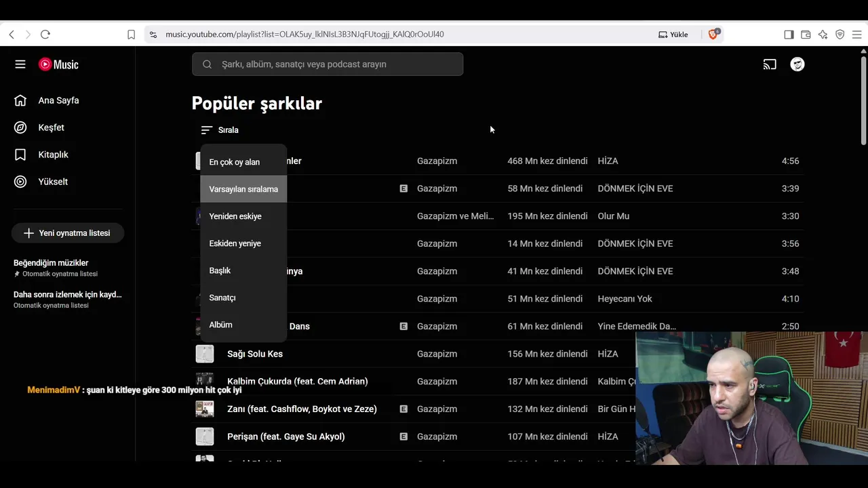Create a Yeni oynatma listesi

(x=68, y=233)
